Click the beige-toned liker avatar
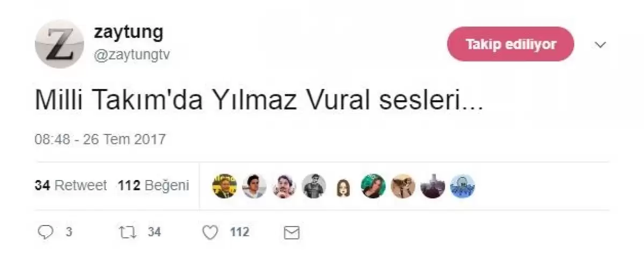644x270 pixels. point(402,186)
